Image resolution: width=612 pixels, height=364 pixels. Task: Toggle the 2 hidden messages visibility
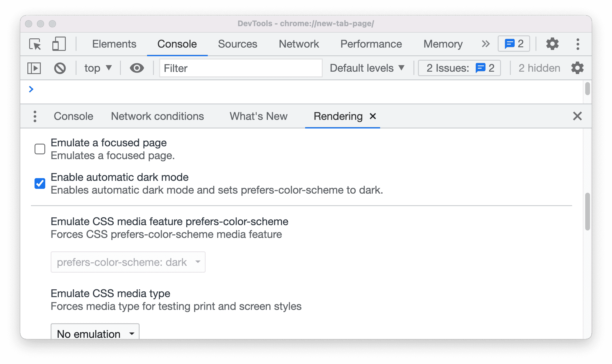540,68
